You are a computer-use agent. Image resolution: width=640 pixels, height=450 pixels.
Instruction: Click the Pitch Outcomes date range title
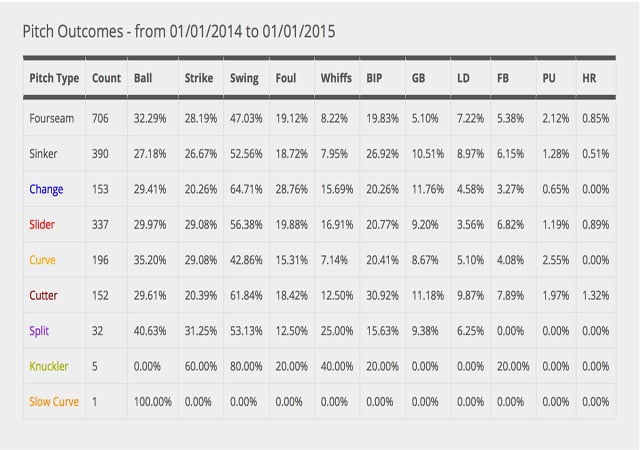178,31
